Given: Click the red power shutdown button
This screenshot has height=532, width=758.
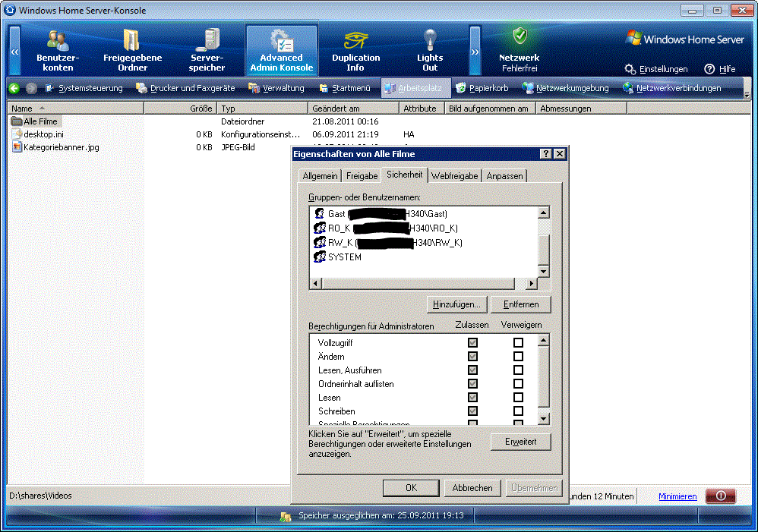Looking at the screenshot, I should coord(720,496).
